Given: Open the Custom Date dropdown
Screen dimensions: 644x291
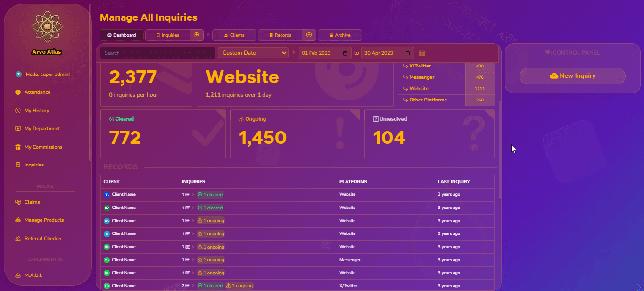Looking at the screenshot, I should (x=253, y=53).
